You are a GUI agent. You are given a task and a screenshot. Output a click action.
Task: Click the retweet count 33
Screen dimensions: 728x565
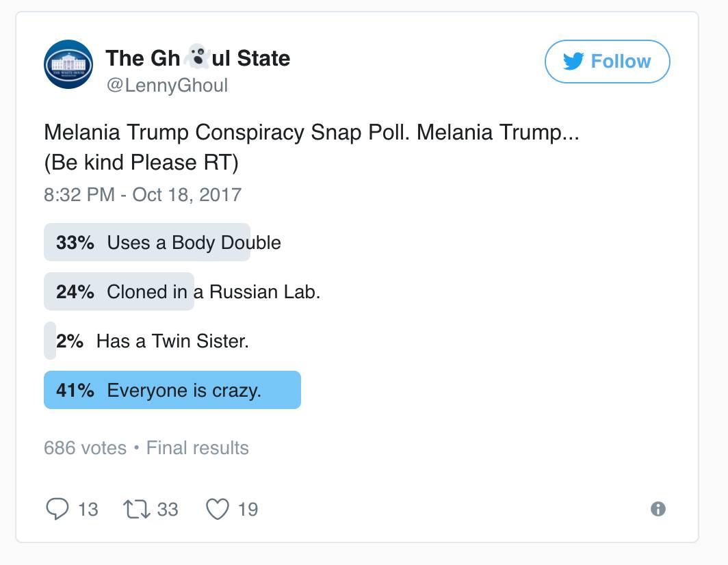[168, 510]
